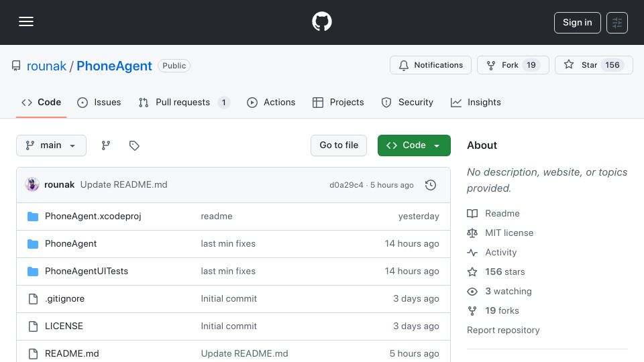View branches via the branch icon

pyautogui.click(x=105, y=145)
